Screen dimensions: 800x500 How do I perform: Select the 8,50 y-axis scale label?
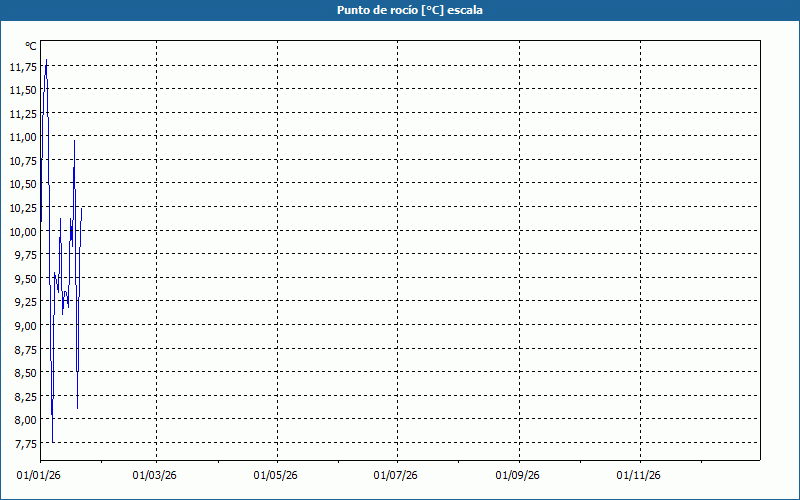24,373
